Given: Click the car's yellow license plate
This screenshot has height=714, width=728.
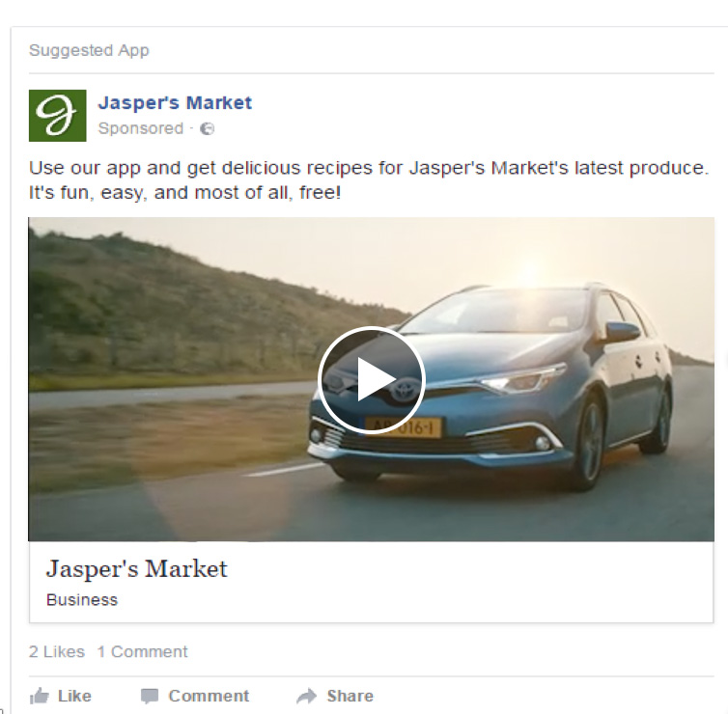Looking at the screenshot, I should coord(403,426).
